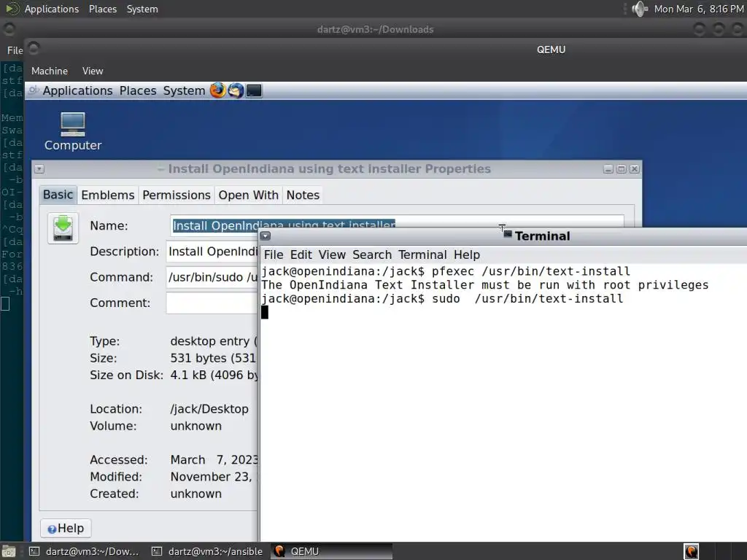
Task: Open the Computer desktop icon
Action: (x=73, y=132)
